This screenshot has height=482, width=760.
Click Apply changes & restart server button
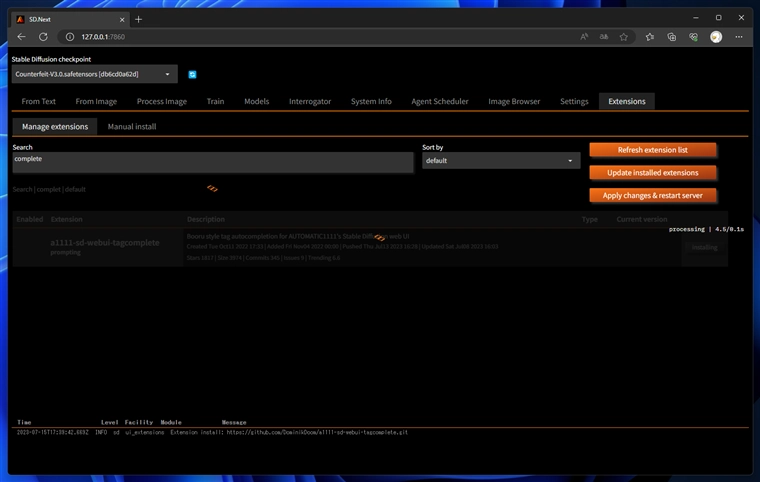pos(652,195)
